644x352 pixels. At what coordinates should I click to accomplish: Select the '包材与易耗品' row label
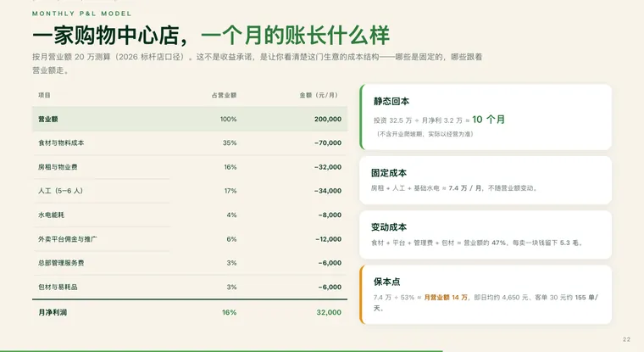pyautogui.click(x=58, y=287)
